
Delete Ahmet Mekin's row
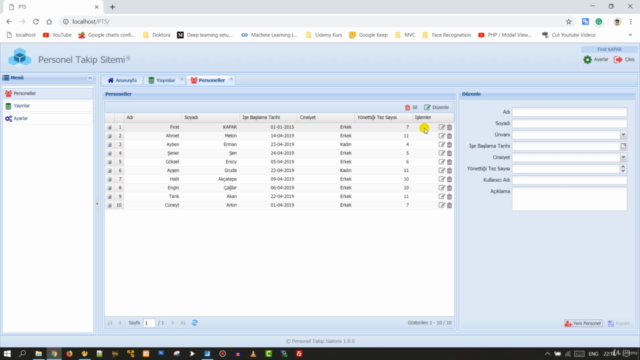449,136
